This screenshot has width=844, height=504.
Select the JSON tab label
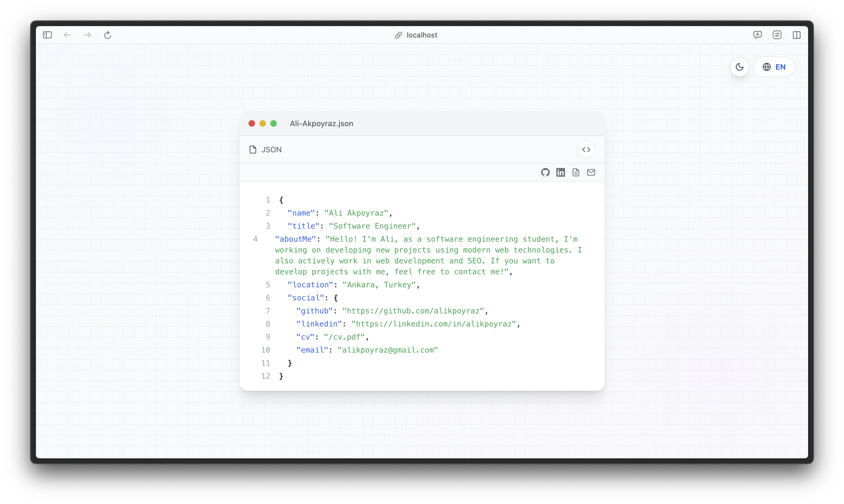[x=271, y=150]
